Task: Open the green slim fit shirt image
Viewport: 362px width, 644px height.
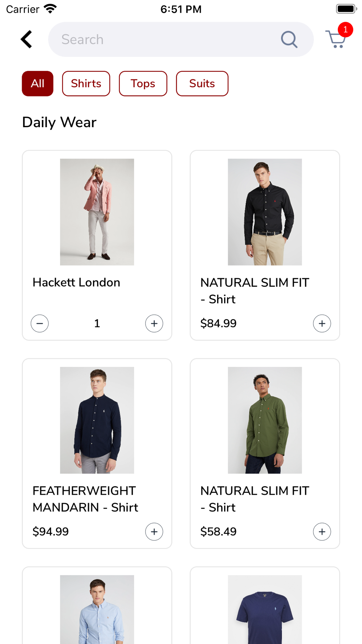Action: (265, 420)
